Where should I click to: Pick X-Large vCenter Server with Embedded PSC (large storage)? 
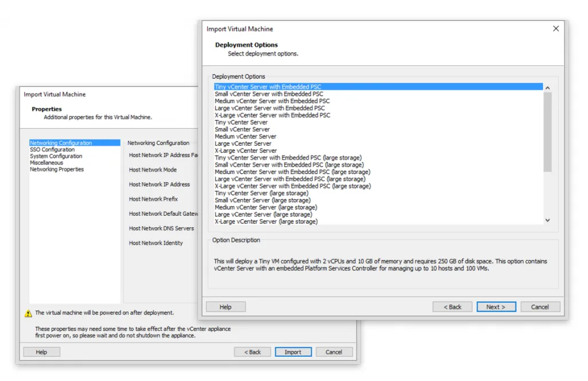tap(378, 186)
